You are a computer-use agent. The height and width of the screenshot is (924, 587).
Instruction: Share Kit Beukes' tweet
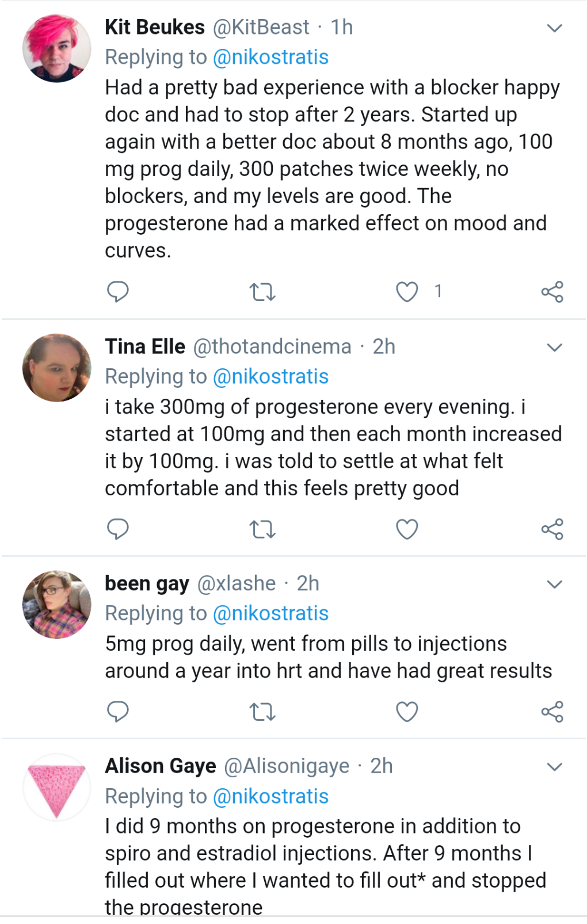point(552,292)
